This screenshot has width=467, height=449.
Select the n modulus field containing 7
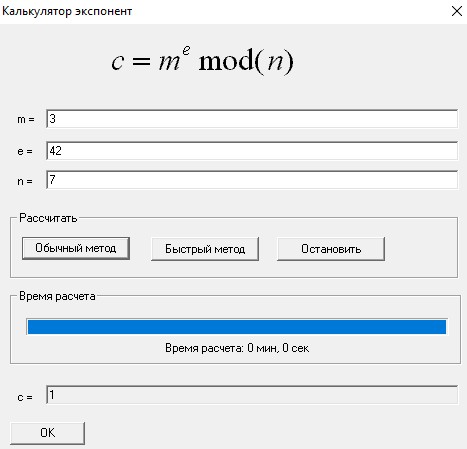252,180
